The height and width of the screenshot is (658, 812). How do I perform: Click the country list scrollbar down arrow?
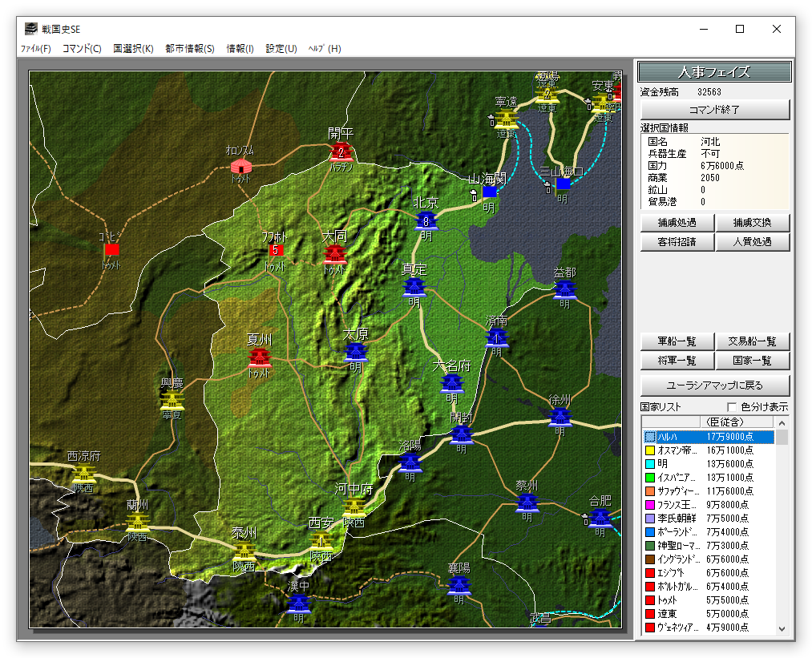pyautogui.click(x=782, y=628)
